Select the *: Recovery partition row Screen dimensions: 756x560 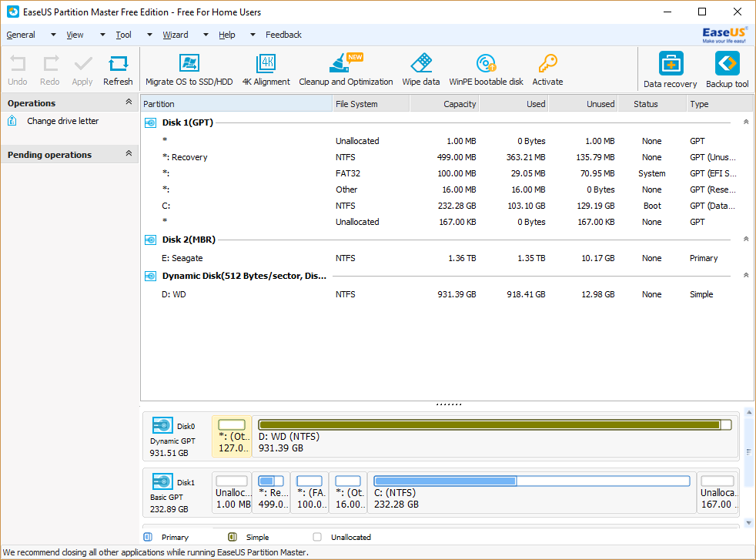[447, 157]
